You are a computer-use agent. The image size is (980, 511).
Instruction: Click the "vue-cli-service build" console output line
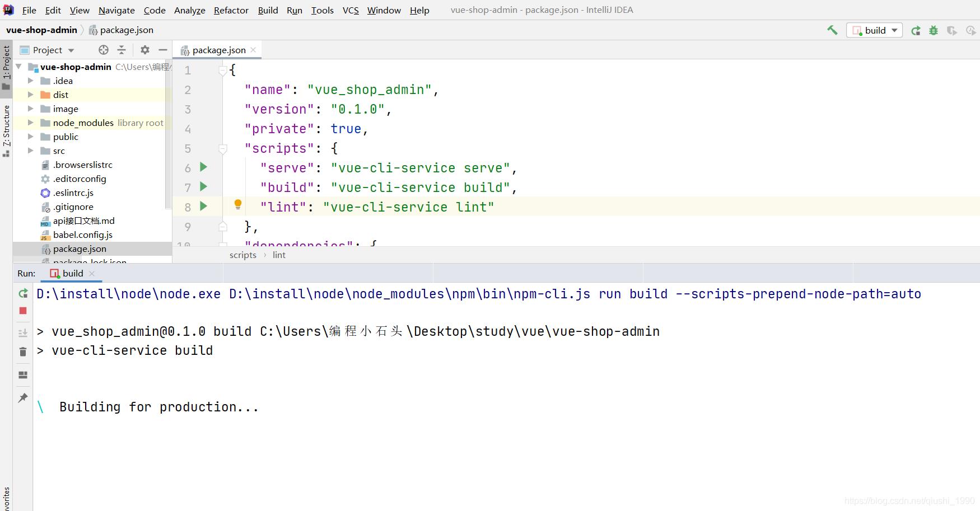[x=132, y=350]
